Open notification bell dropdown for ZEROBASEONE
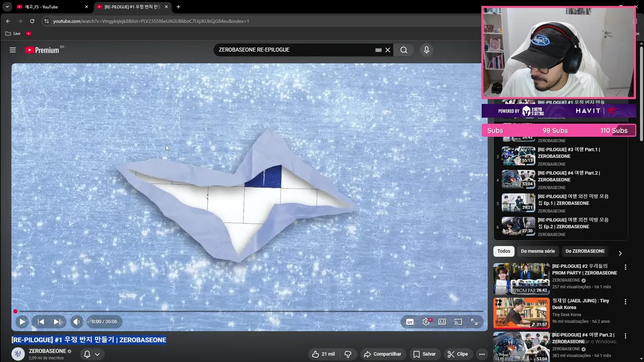644x362 pixels. point(92,354)
